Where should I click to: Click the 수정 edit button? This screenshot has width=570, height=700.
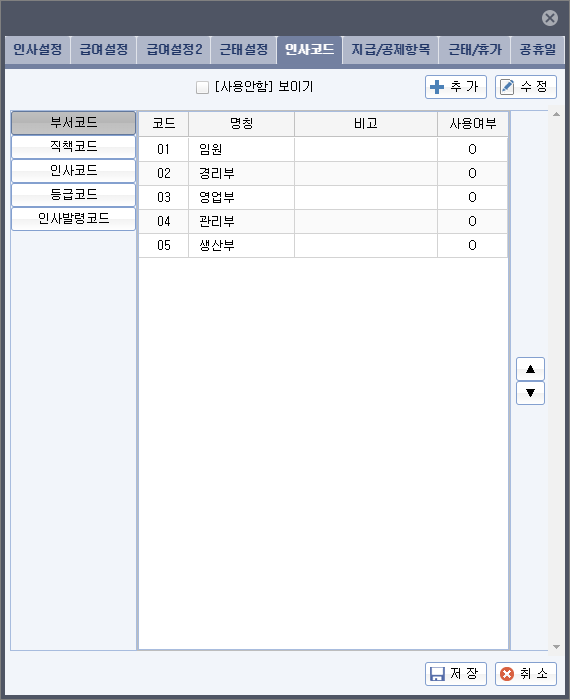[526, 87]
